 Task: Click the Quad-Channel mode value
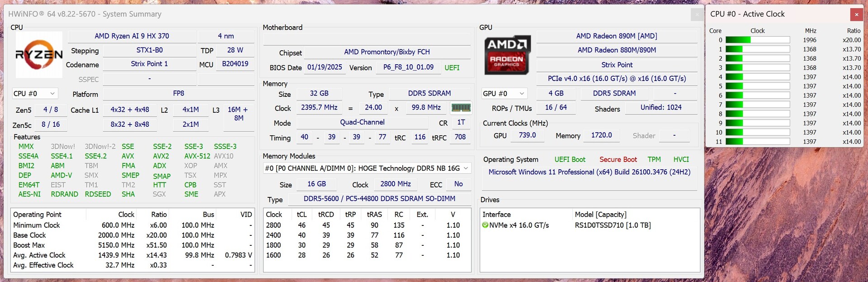click(x=363, y=122)
